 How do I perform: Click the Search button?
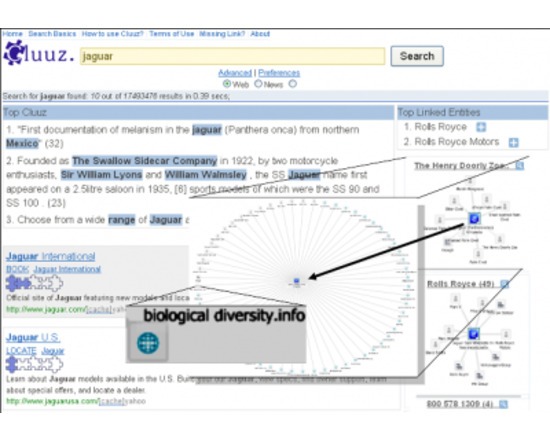417,56
